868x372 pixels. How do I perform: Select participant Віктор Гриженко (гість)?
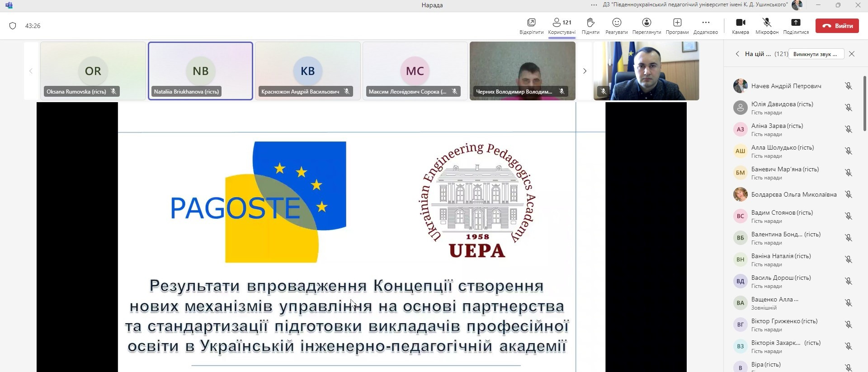pyautogui.click(x=793, y=325)
